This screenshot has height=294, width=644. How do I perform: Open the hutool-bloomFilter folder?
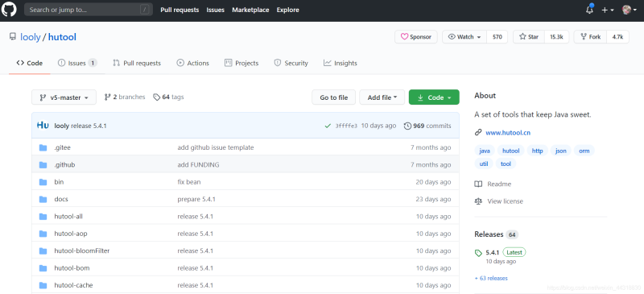coord(82,251)
